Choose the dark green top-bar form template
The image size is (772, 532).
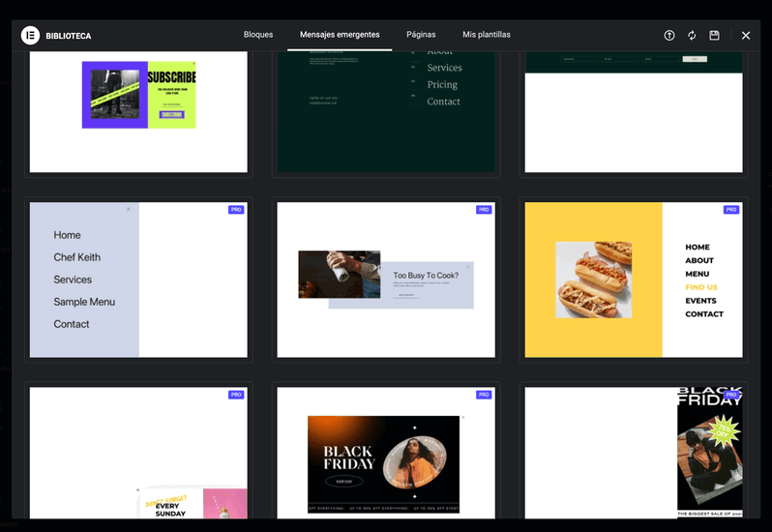click(x=634, y=111)
